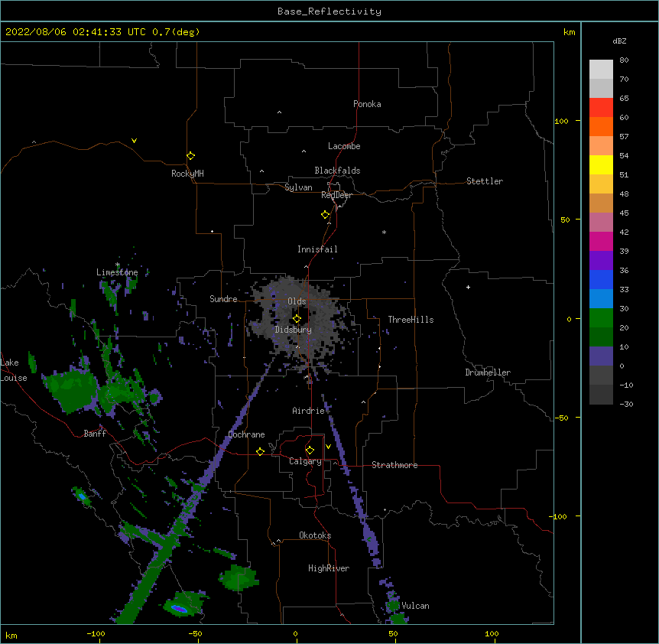Image resolution: width=659 pixels, height=644 pixels.
Task: Click the Drumheller label
Action: point(488,372)
